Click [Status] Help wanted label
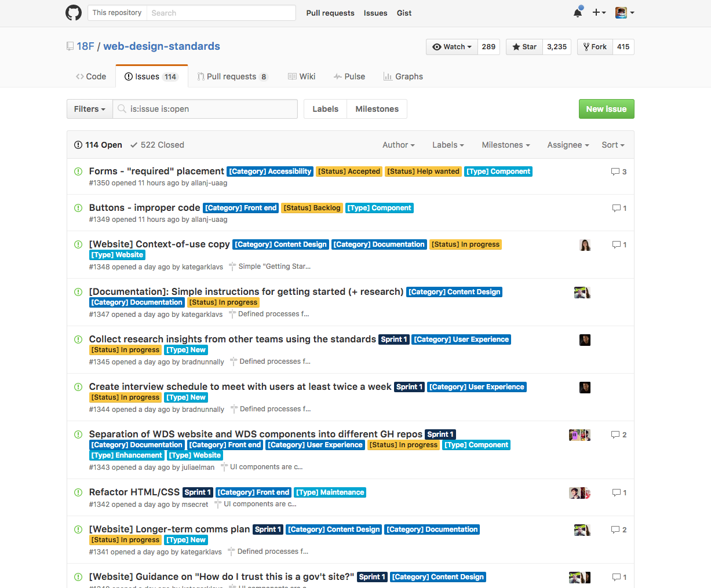The height and width of the screenshot is (588, 711). 423,171
